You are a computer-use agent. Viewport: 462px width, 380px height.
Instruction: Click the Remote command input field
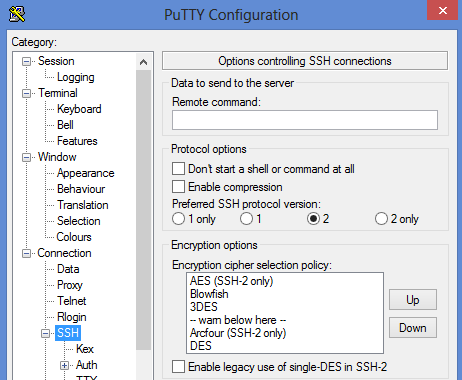305,120
